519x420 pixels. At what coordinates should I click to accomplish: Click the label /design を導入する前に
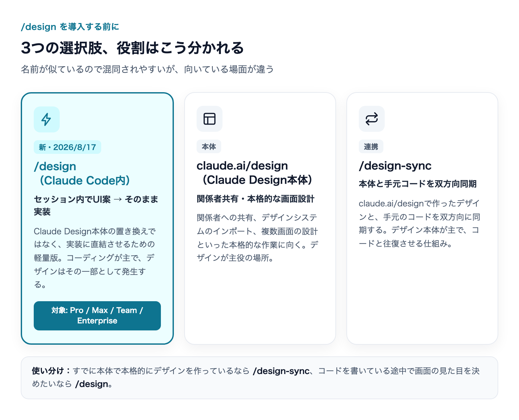[70, 27]
